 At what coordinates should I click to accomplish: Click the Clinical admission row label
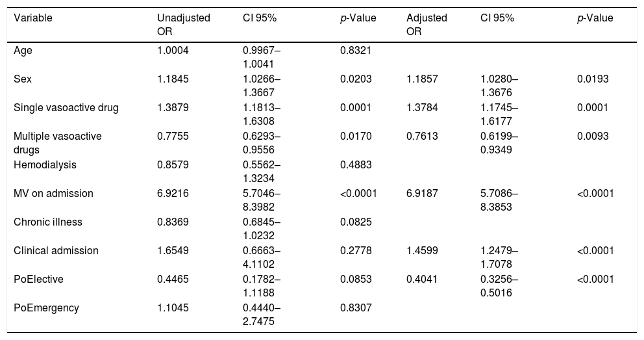(56, 250)
